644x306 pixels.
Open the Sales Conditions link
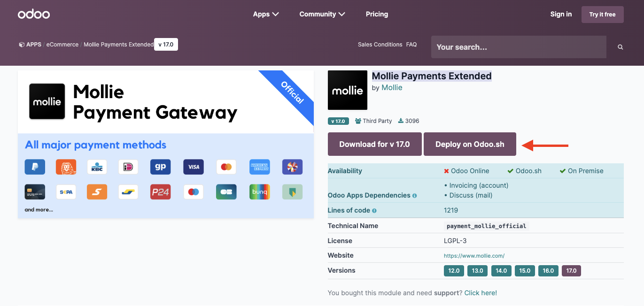coord(380,45)
